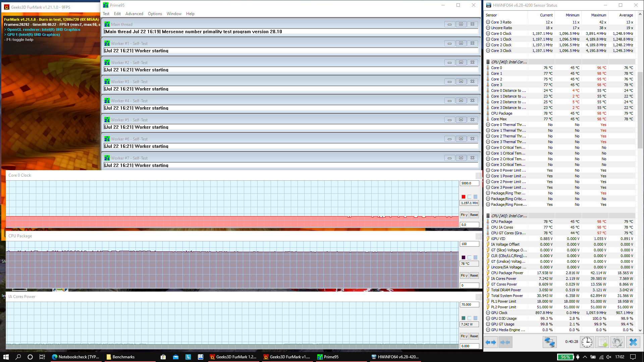Click the 5000.0 max value field of Core 0 Clock

tap(469, 183)
